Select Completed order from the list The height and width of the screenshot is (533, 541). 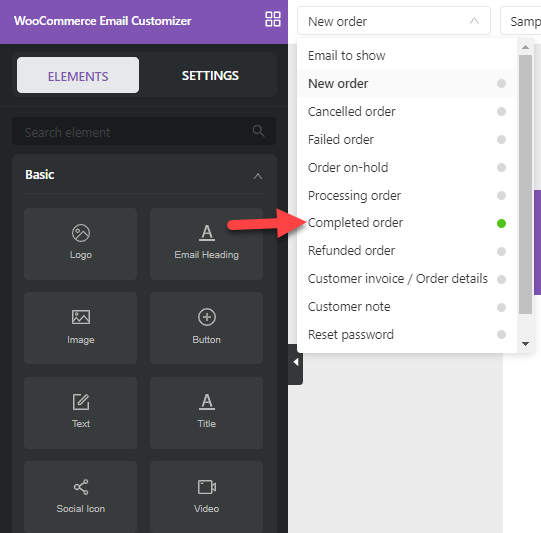407,223
